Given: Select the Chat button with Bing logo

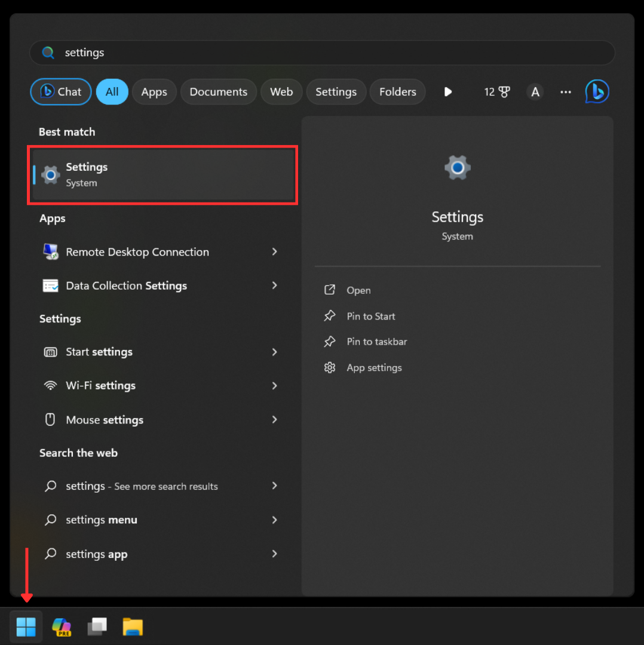Looking at the screenshot, I should [61, 92].
